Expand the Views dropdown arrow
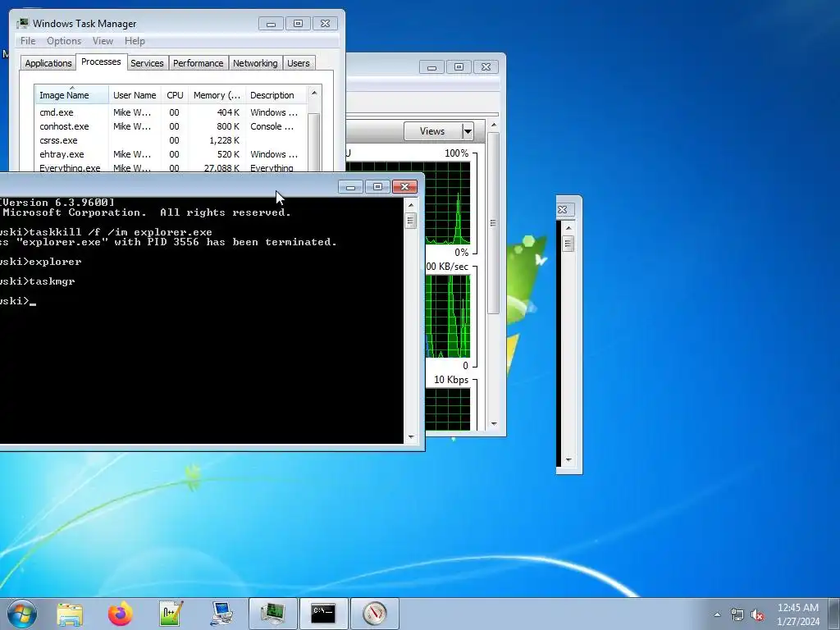 point(468,131)
